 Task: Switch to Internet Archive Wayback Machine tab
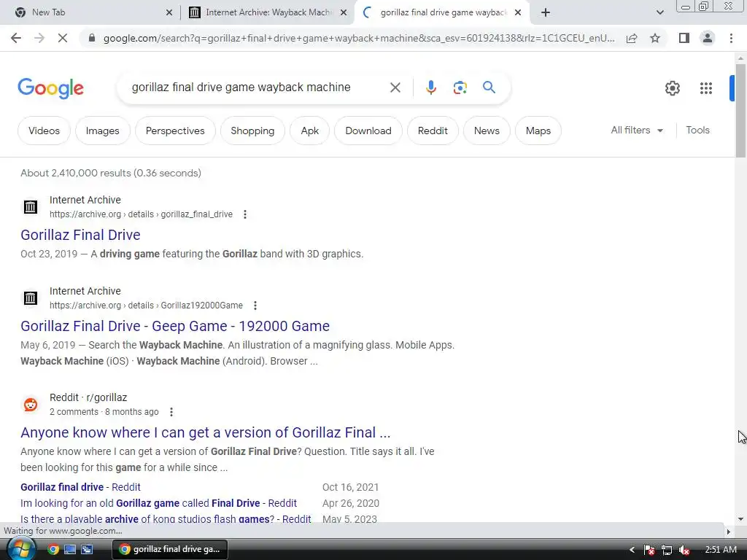point(268,12)
